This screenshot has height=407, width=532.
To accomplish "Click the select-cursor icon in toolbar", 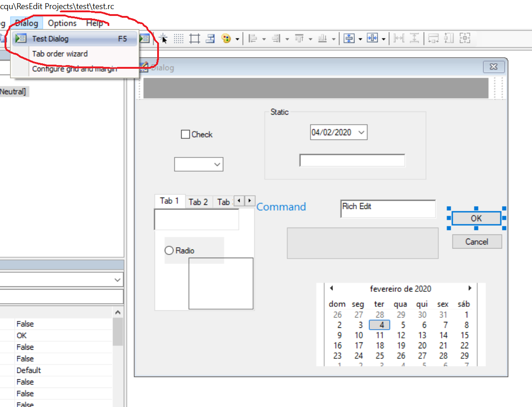I will tap(163, 39).
